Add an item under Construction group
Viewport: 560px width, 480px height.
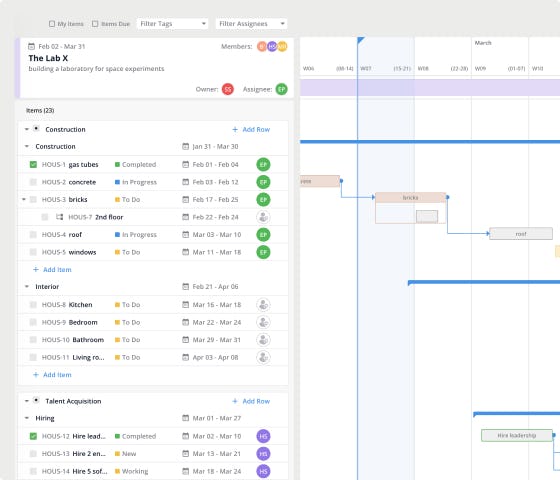point(52,270)
